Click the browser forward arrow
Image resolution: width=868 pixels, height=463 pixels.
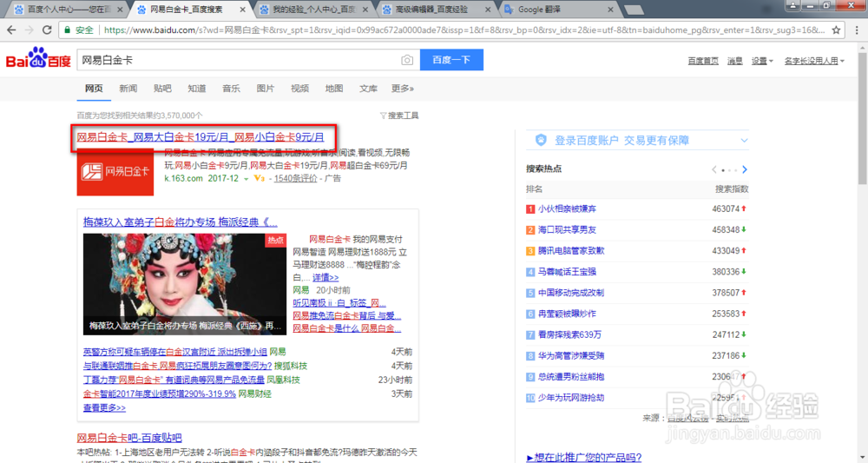click(29, 30)
